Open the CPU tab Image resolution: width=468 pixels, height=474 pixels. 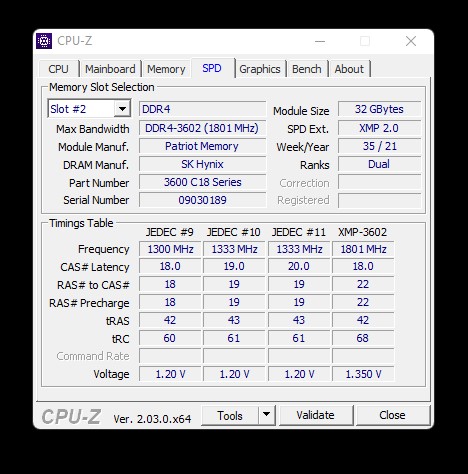click(58, 69)
